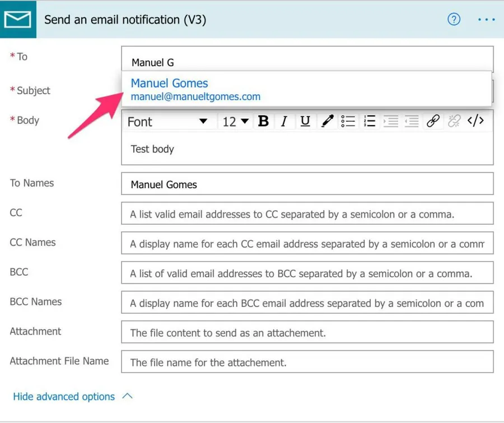Click the envelope mail connector icon

(18, 20)
